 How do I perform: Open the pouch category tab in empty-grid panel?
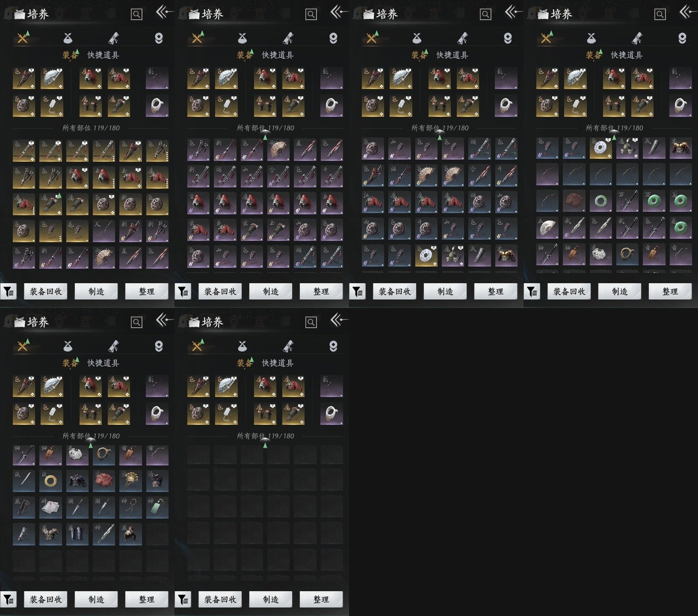243,346
